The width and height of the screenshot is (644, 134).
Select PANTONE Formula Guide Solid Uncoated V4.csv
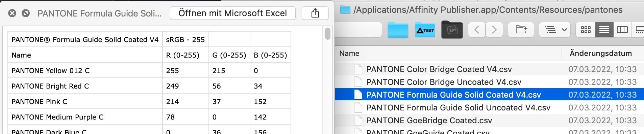click(490, 108)
